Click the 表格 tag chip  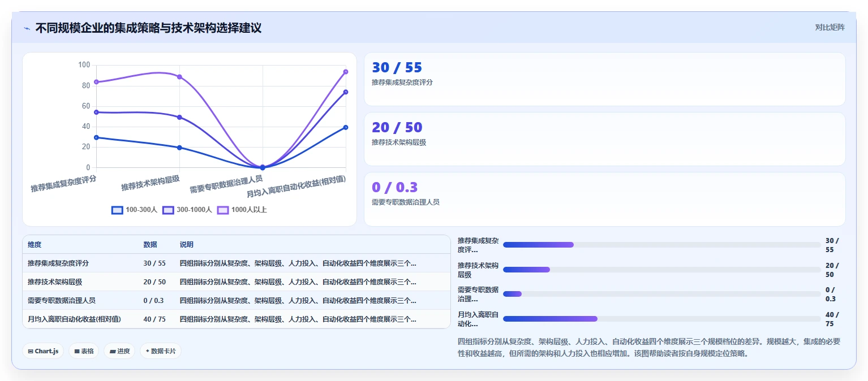[x=84, y=351]
